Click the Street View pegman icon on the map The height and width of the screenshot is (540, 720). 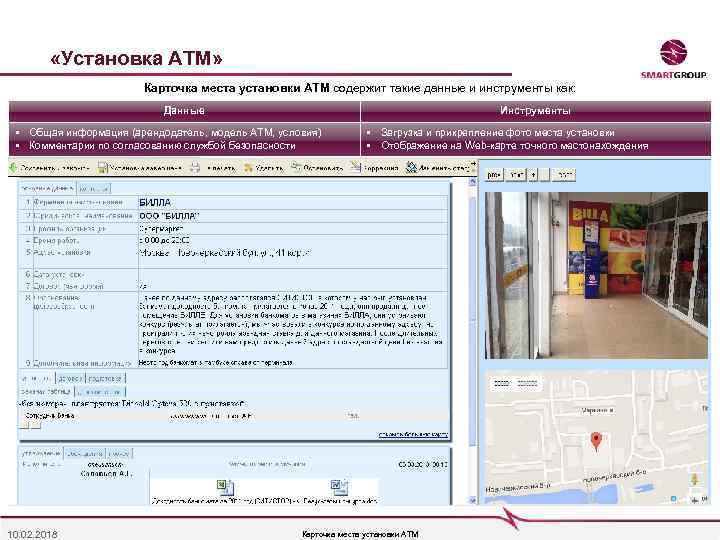tap(694, 479)
